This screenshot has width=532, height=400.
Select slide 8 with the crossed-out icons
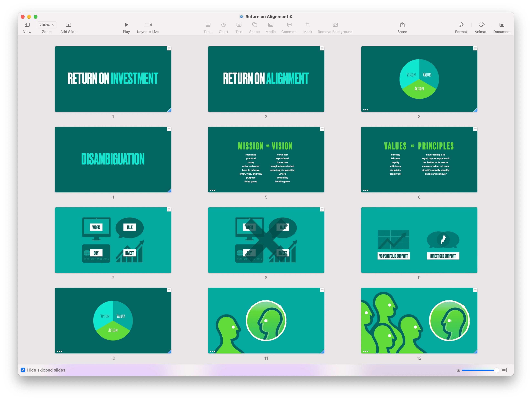click(266, 240)
